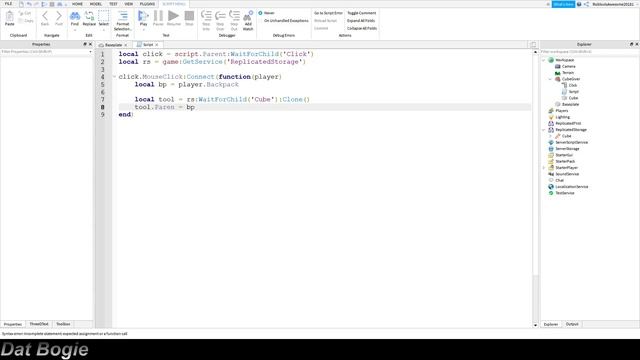
Task: Click the Cut button
Action: 25,13
